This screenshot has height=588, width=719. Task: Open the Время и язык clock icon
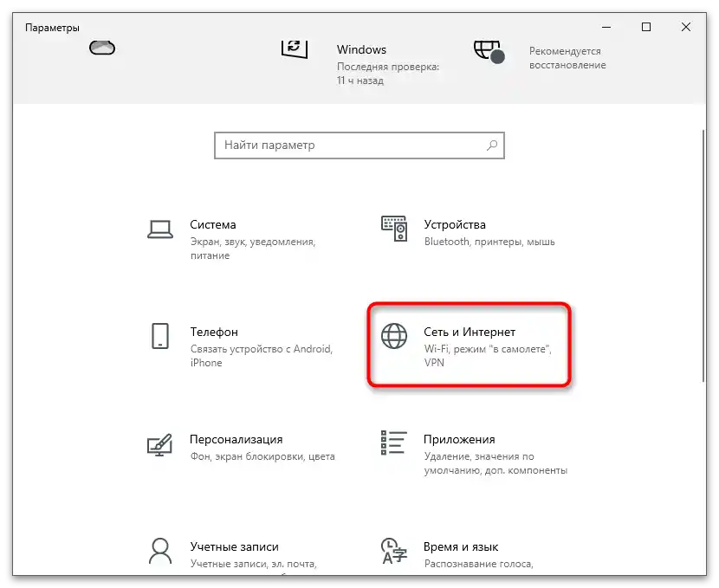(x=394, y=551)
